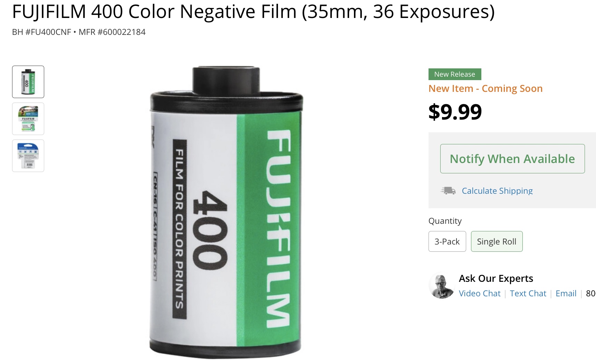Click the Quantity label
596x364 pixels.
[x=445, y=221]
